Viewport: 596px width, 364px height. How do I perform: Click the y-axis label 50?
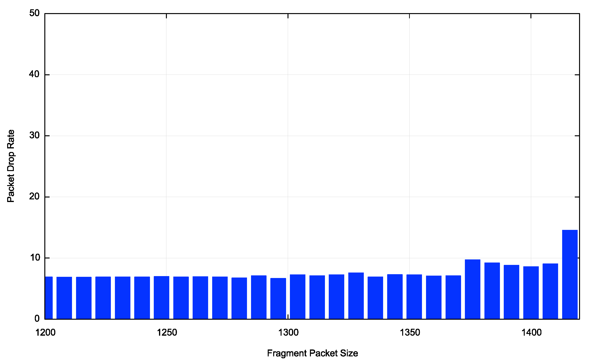[34, 13]
